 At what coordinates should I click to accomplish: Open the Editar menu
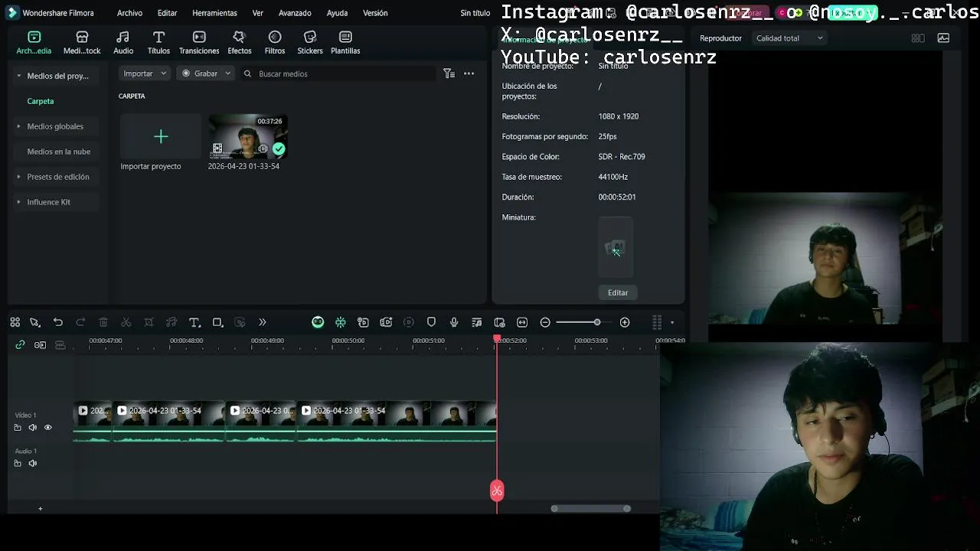(x=167, y=13)
